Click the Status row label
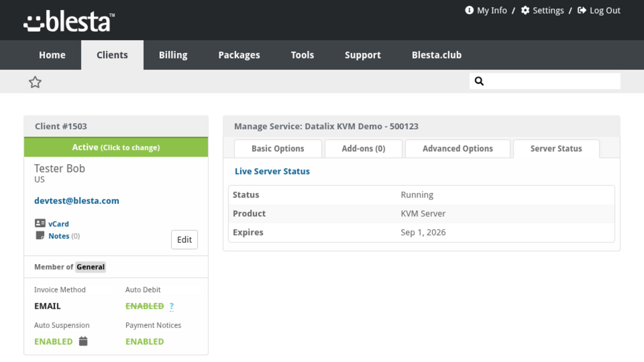 (246, 195)
